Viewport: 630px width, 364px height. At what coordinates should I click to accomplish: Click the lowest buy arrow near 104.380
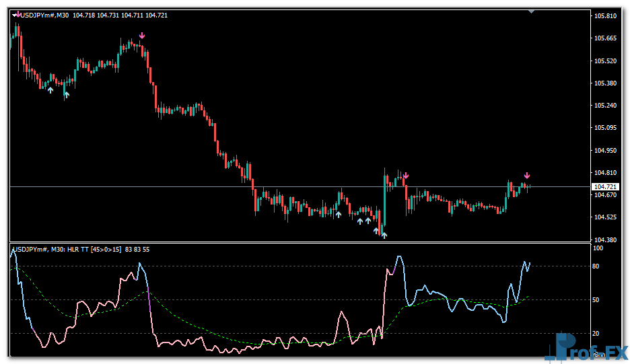[384, 235]
